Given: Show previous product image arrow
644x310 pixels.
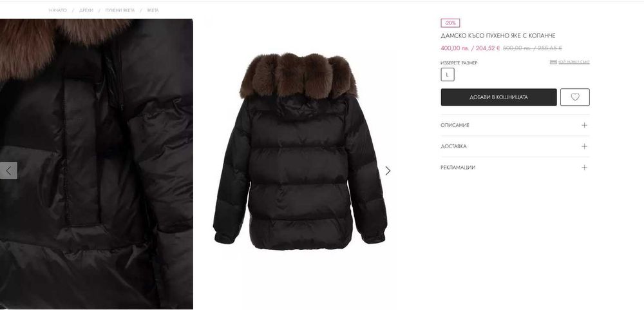Looking at the screenshot, I should click(x=8, y=170).
